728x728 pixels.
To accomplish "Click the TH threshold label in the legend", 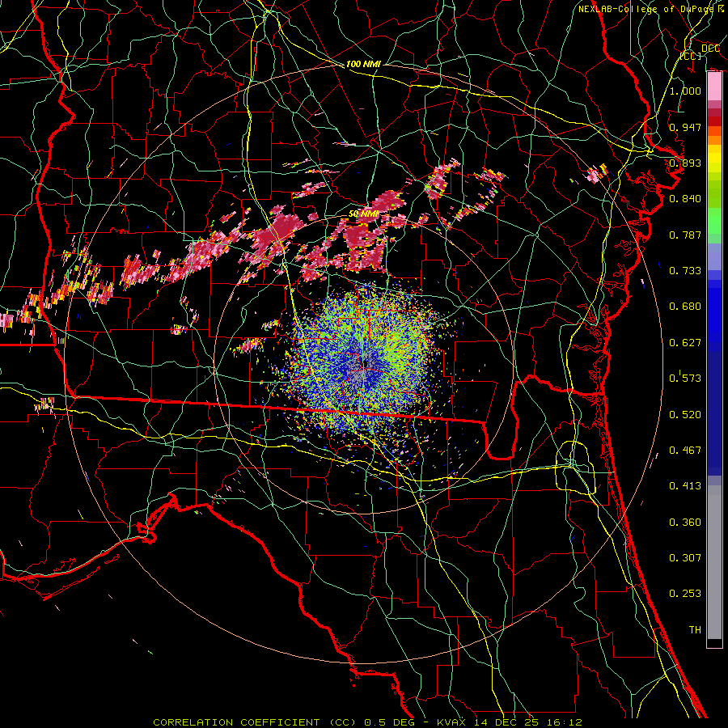I will (695, 629).
